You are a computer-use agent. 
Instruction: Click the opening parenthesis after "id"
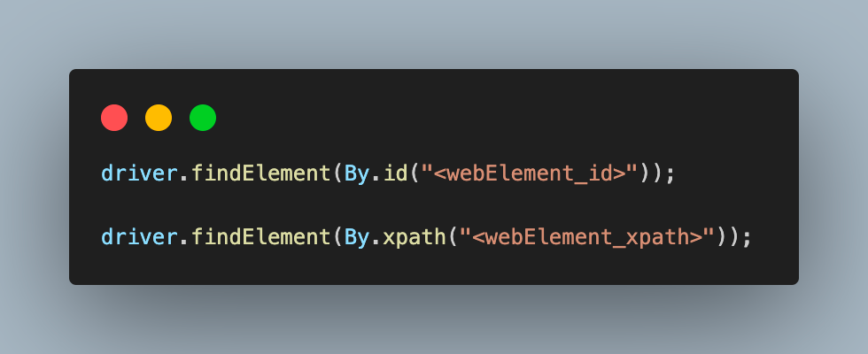coord(415,173)
